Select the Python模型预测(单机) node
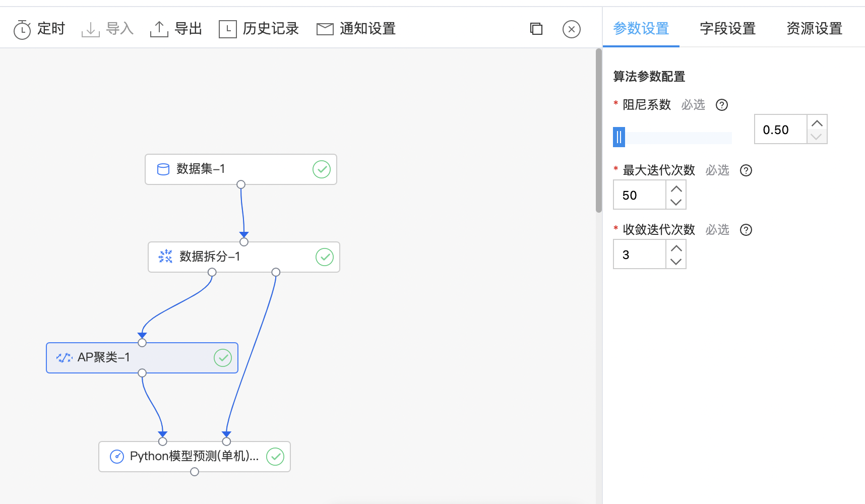The height and width of the screenshot is (504, 865). coord(194,457)
